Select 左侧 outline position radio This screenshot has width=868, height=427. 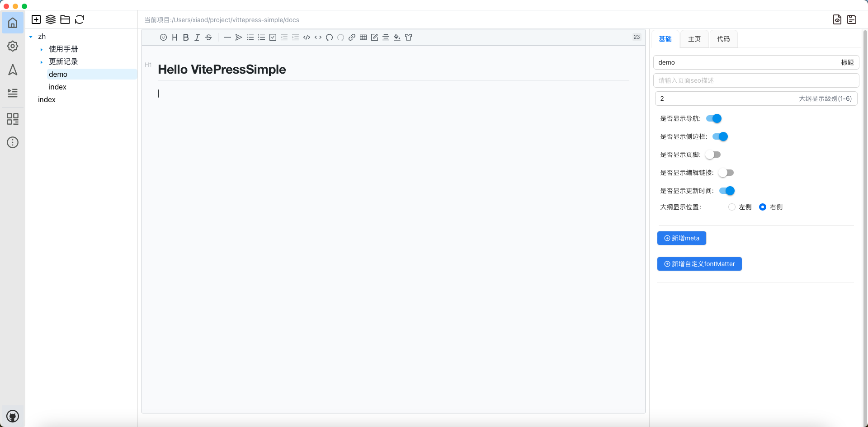(732, 207)
